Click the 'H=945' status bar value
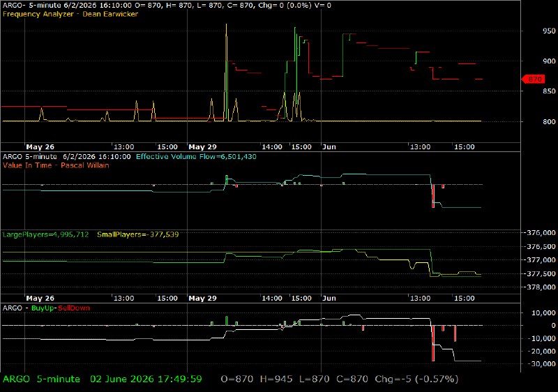 pos(276,379)
